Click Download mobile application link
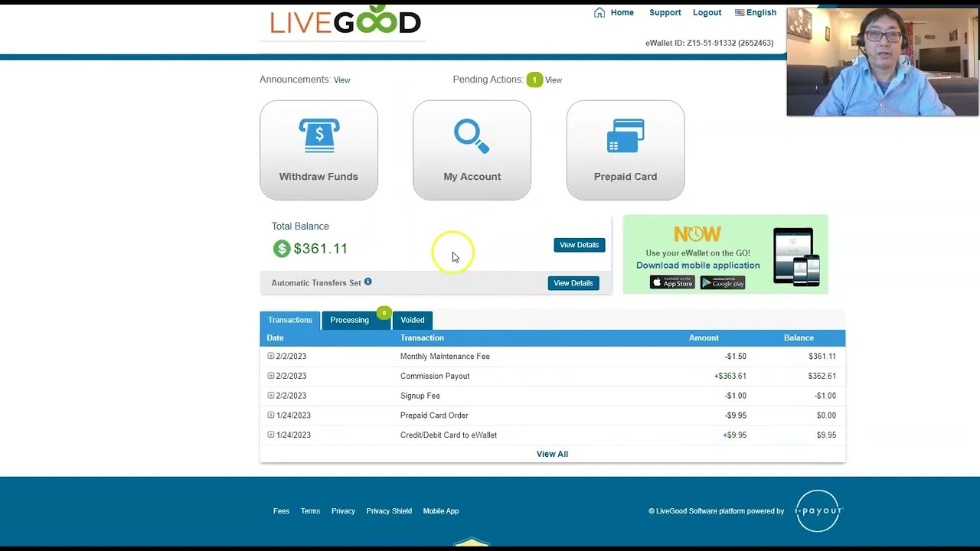Image resolution: width=980 pixels, height=551 pixels. tap(698, 266)
